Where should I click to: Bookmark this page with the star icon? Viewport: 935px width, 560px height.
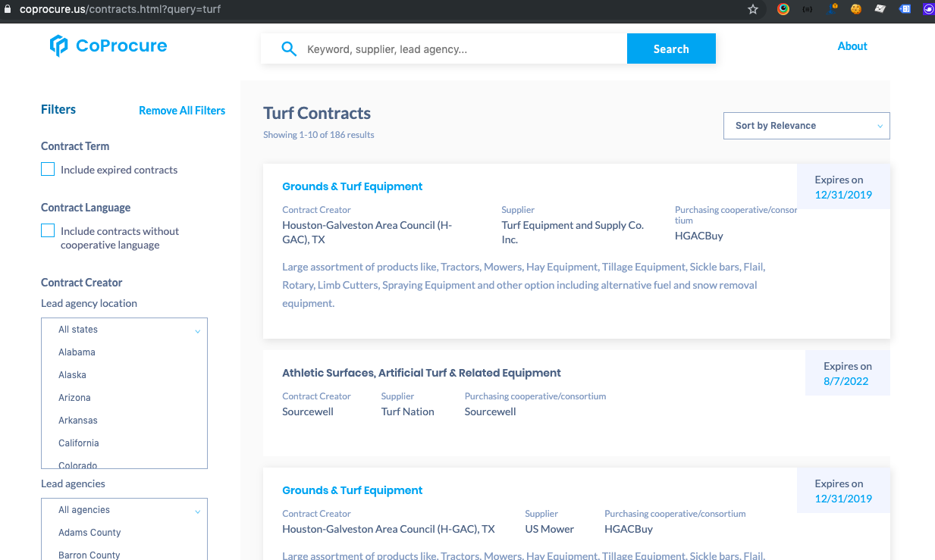pyautogui.click(x=753, y=9)
